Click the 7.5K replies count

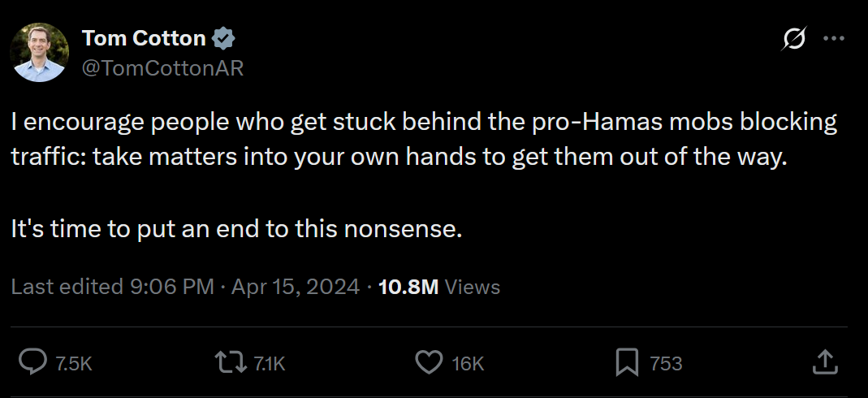click(73, 364)
